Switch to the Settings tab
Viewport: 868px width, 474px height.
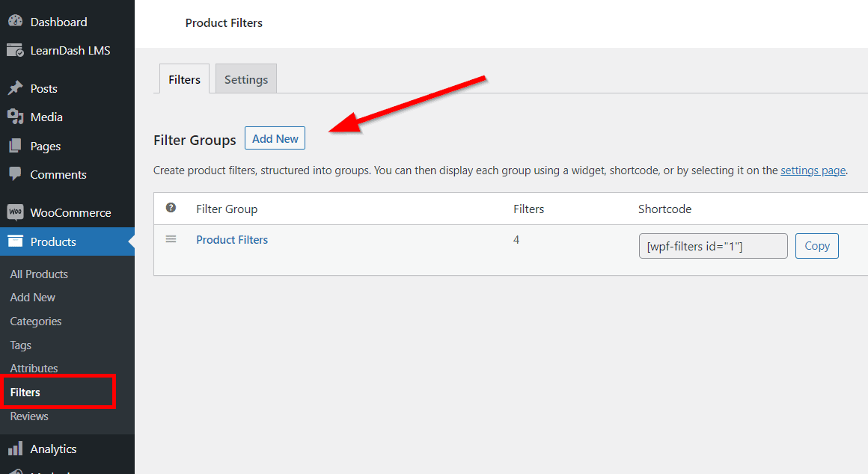(x=245, y=79)
